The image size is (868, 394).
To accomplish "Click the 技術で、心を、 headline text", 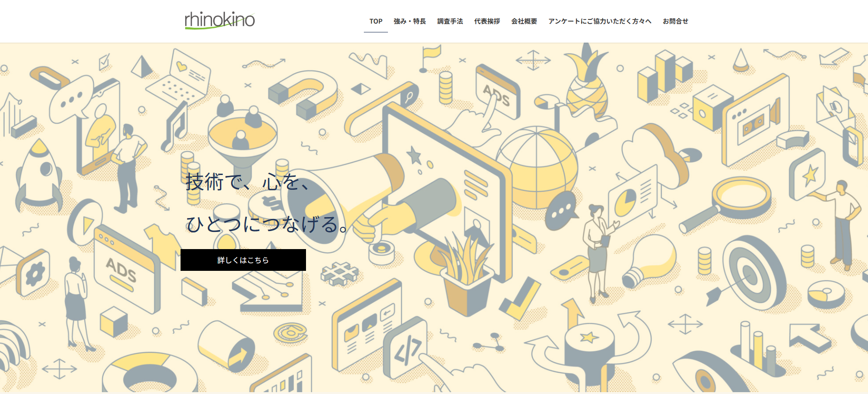I will 248,182.
